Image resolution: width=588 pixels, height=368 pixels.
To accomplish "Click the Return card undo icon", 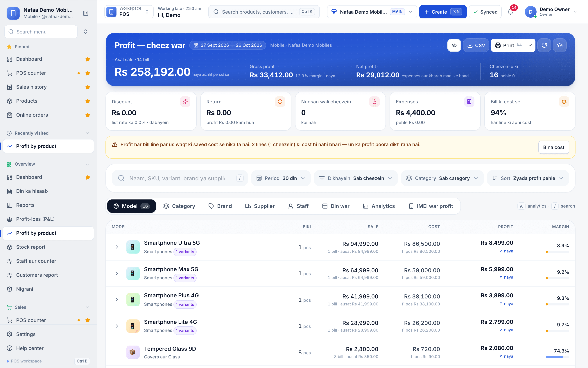I will tap(280, 102).
